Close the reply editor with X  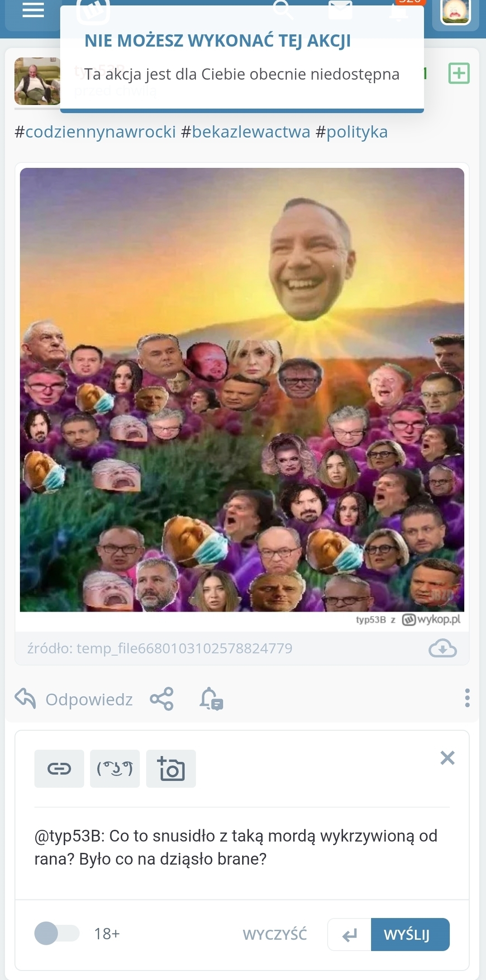[448, 757]
